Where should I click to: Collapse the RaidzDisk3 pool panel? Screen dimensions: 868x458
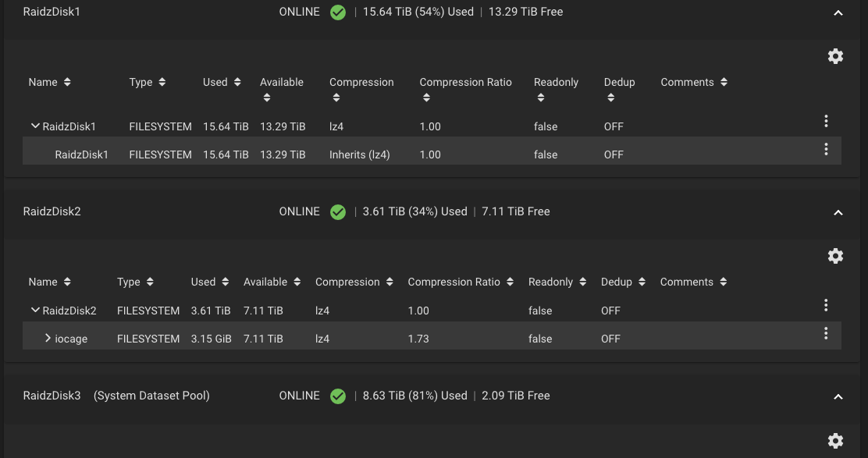point(838,396)
